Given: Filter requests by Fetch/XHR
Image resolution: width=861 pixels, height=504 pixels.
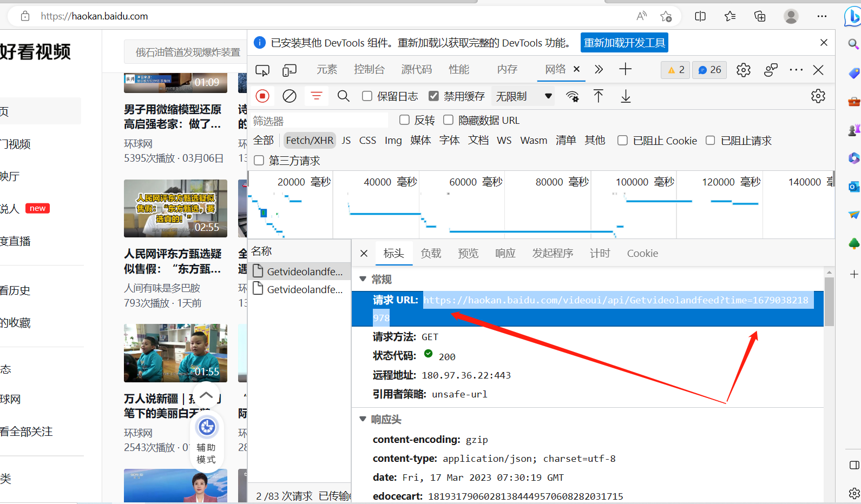Looking at the screenshot, I should (310, 141).
